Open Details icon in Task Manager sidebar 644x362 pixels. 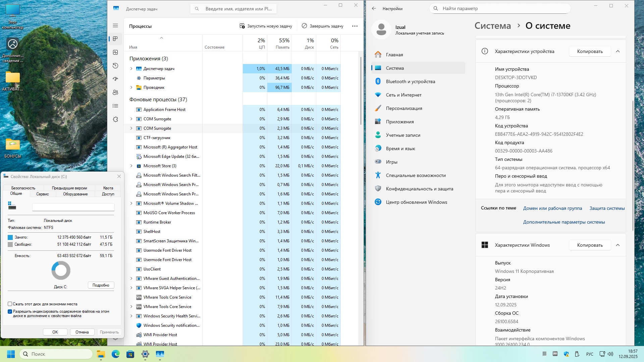[115, 106]
